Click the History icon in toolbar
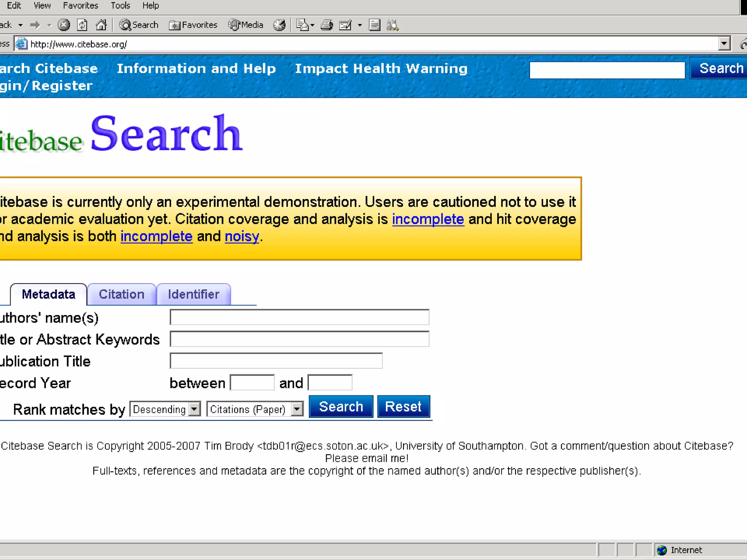 [x=280, y=25]
